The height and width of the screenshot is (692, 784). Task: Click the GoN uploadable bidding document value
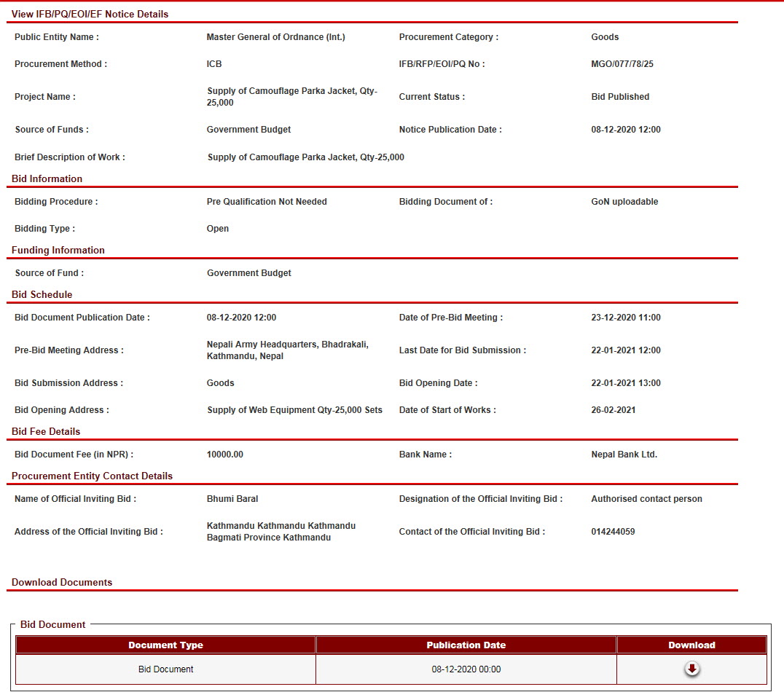pos(624,202)
